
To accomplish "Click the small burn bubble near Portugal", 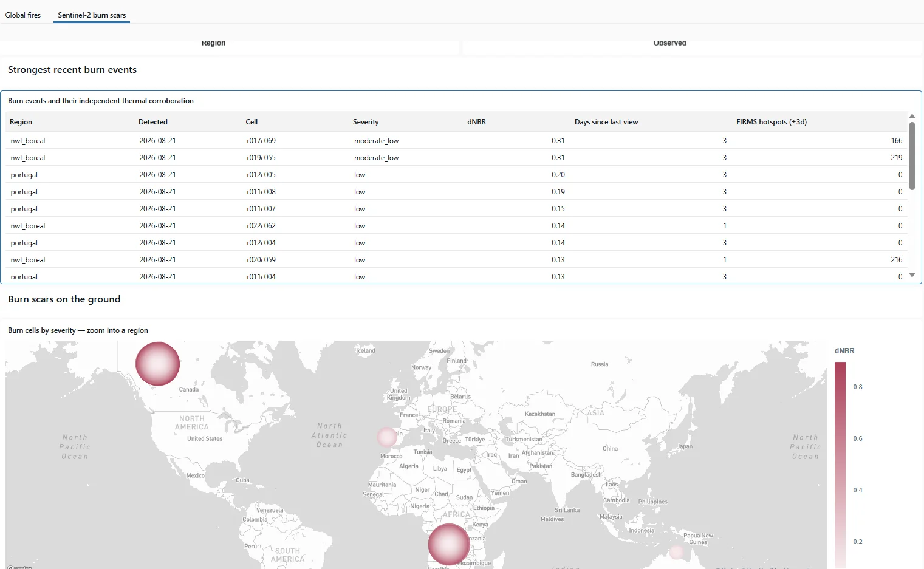I will pos(386,437).
